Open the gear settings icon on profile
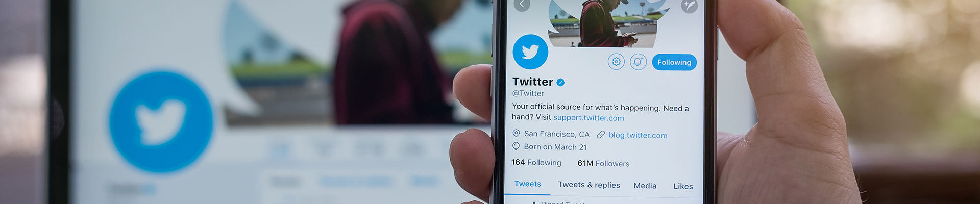Image resolution: width=980 pixels, height=204 pixels. point(616,62)
